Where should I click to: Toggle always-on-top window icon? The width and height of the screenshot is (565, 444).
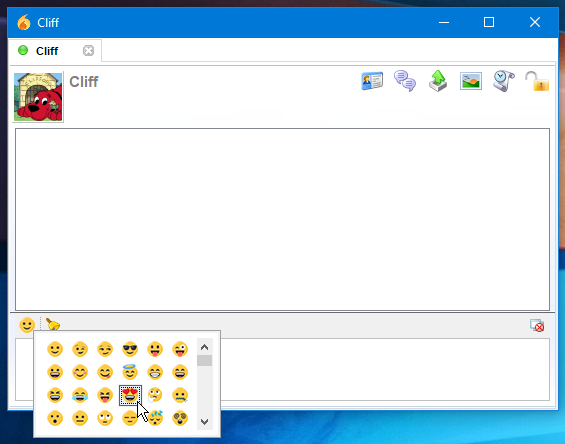pos(537,325)
